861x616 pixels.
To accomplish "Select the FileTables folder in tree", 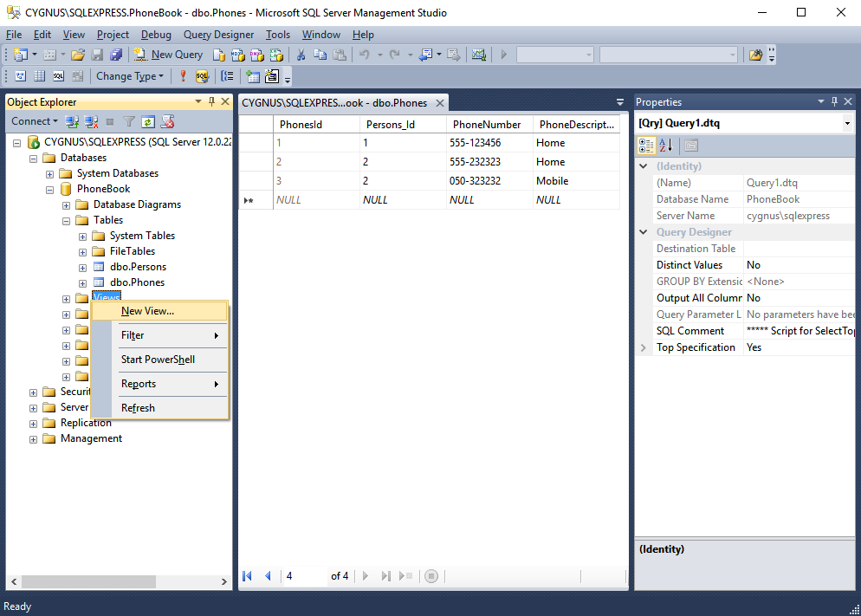I will pos(133,251).
